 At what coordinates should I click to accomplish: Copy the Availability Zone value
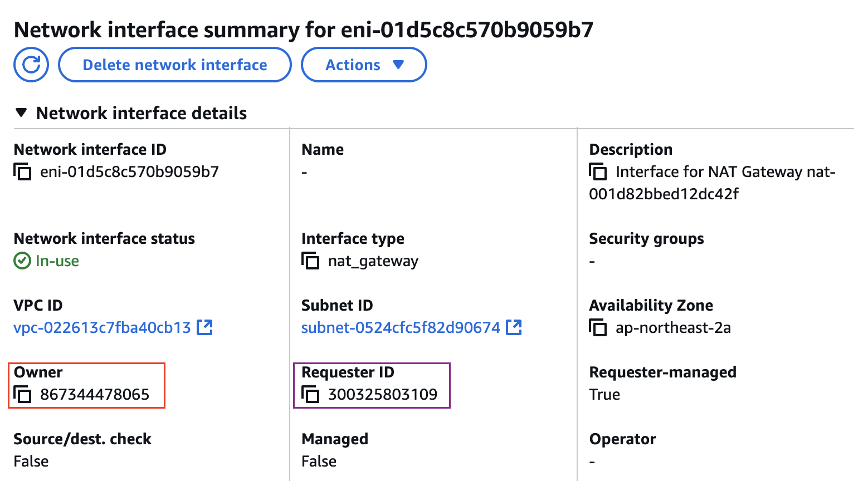[x=598, y=328]
